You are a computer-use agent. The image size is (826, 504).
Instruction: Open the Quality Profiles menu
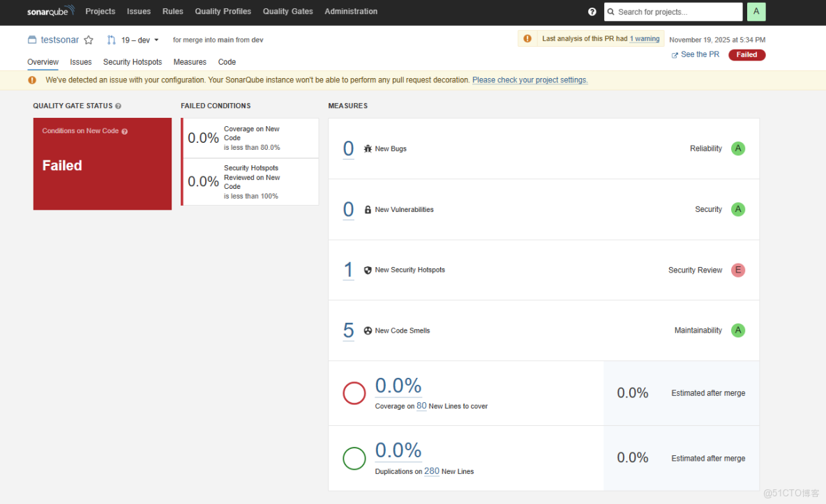223,11
